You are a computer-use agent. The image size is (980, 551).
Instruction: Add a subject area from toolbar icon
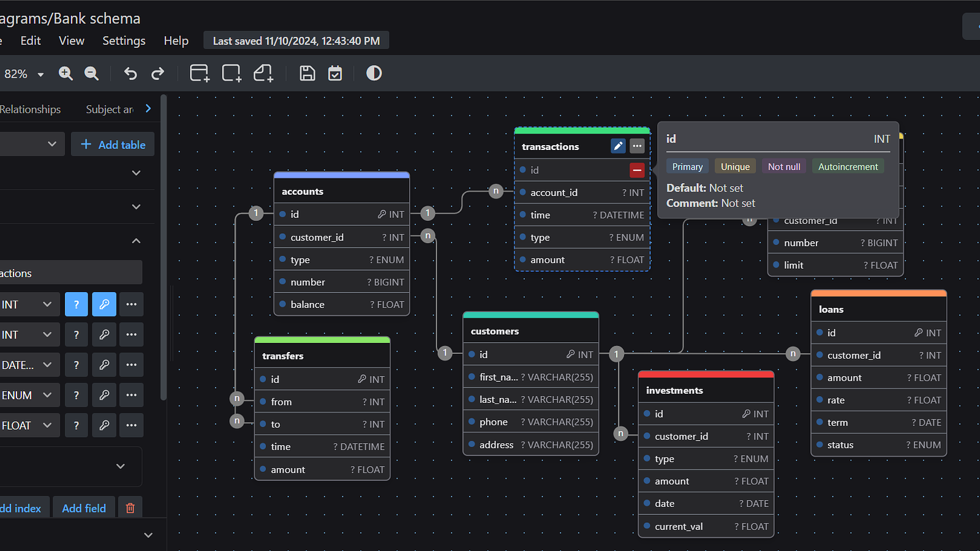pos(232,73)
